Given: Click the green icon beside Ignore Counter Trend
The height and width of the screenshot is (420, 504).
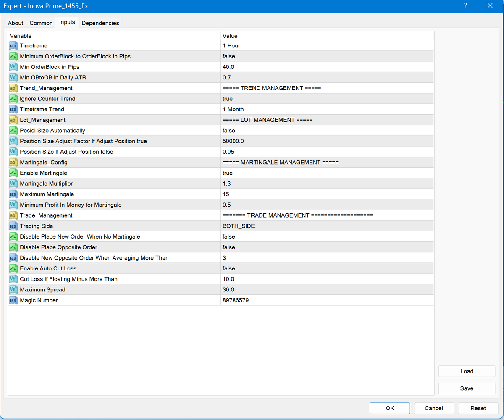Looking at the screenshot, I should pyautogui.click(x=13, y=98).
